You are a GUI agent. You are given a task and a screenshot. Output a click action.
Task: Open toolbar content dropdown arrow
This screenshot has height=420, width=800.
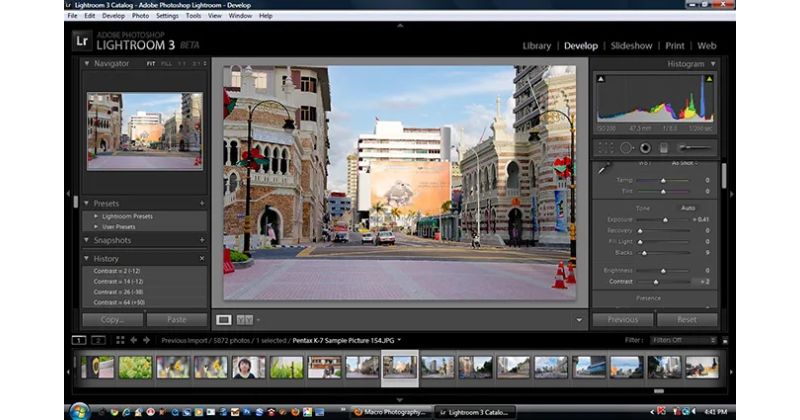coord(579,320)
